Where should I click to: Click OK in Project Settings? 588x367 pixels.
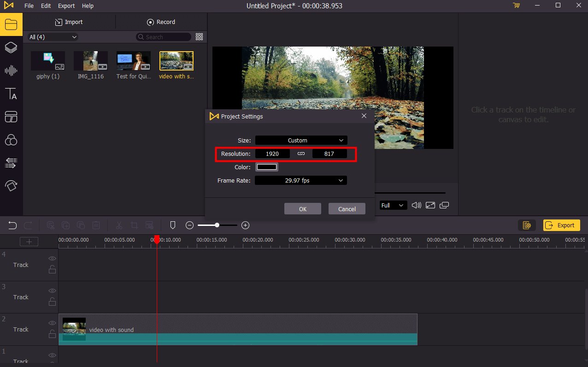pos(303,209)
